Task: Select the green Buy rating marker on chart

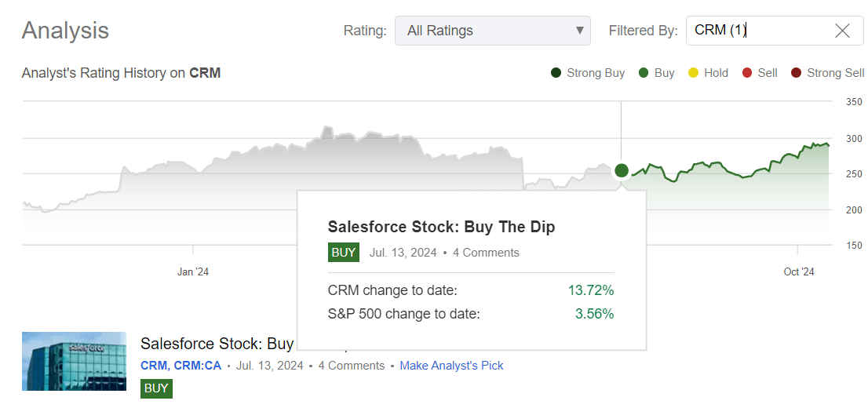Action: (x=622, y=170)
